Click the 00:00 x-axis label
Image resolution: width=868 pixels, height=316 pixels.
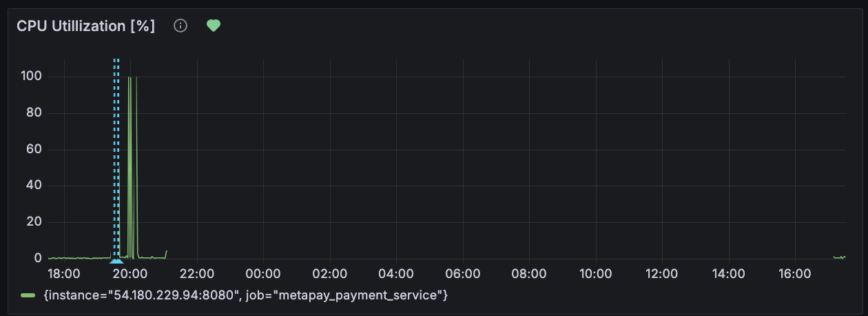click(263, 274)
